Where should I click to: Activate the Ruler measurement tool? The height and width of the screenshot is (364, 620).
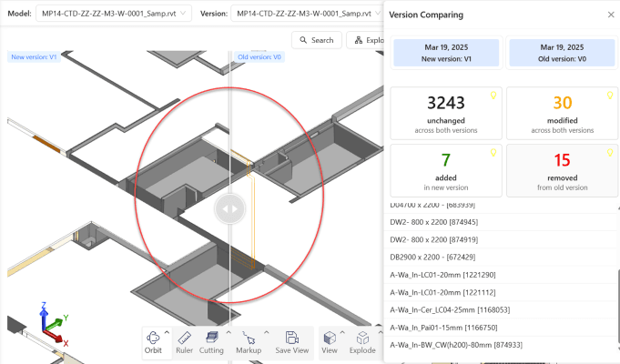click(184, 342)
